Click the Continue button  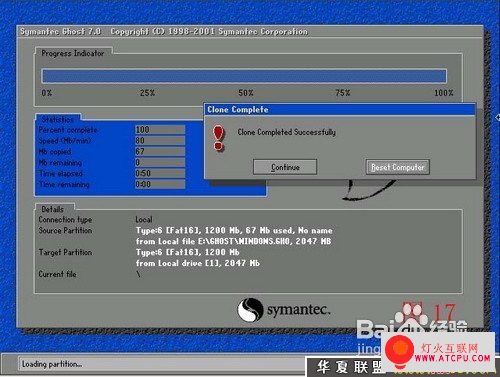(285, 167)
